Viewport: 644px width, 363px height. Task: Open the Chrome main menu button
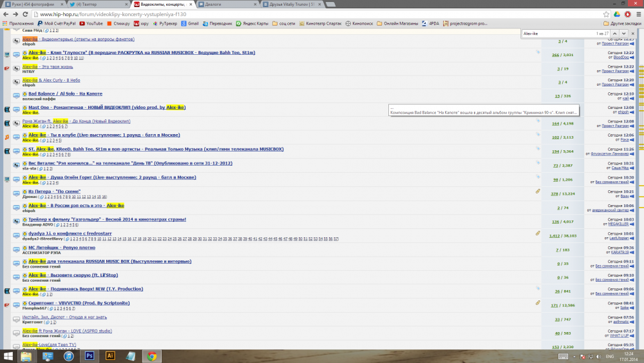(x=639, y=14)
